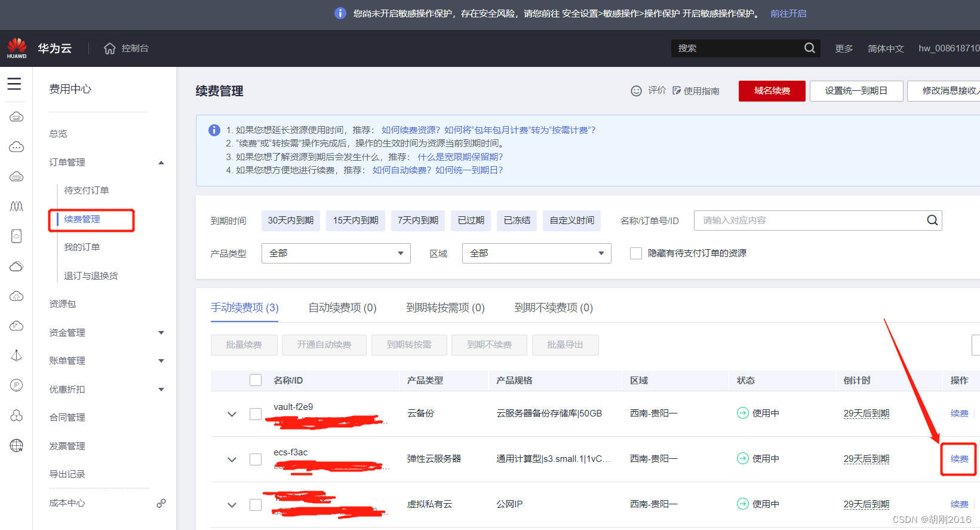Expand the 优惠折扣 menu section

(x=161, y=390)
